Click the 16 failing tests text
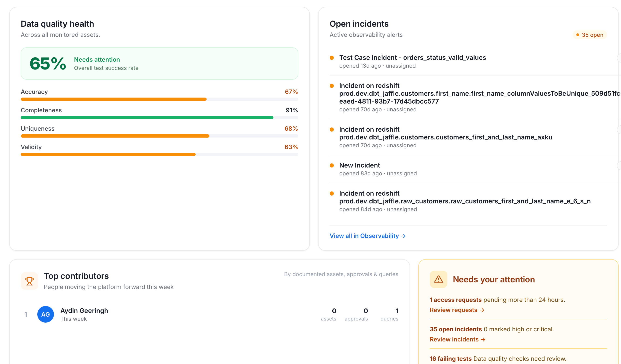 pos(451,358)
